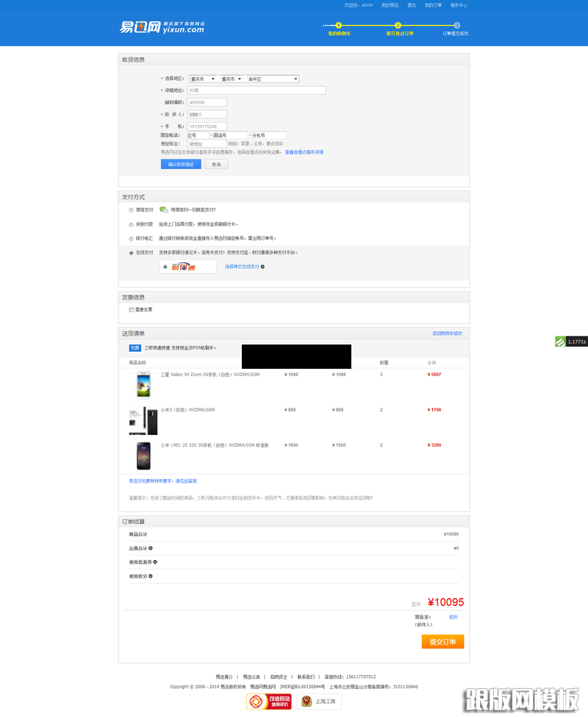This screenshot has height=717, width=588.
Task: Click the green 1.1771s side widget
Action: (x=571, y=342)
